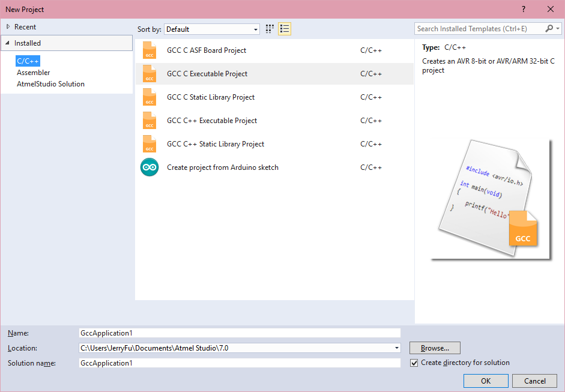Open the Location path dropdown arrow

pos(397,348)
